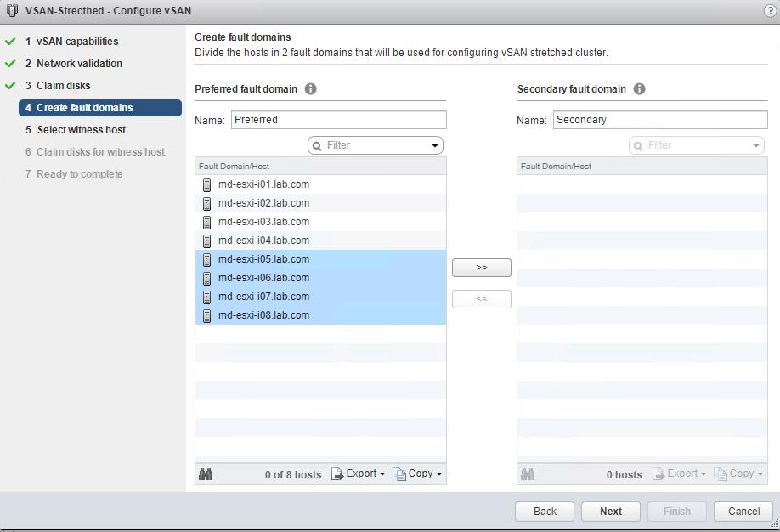Go to step 5 Select witness host
The height and width of the screenshot is (532, 780).
click(76, 130)
